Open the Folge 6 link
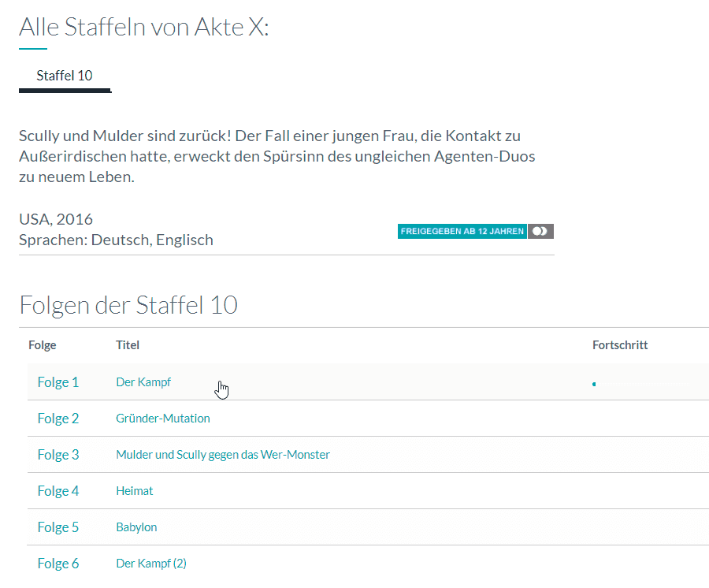 (x=58, y=563)
